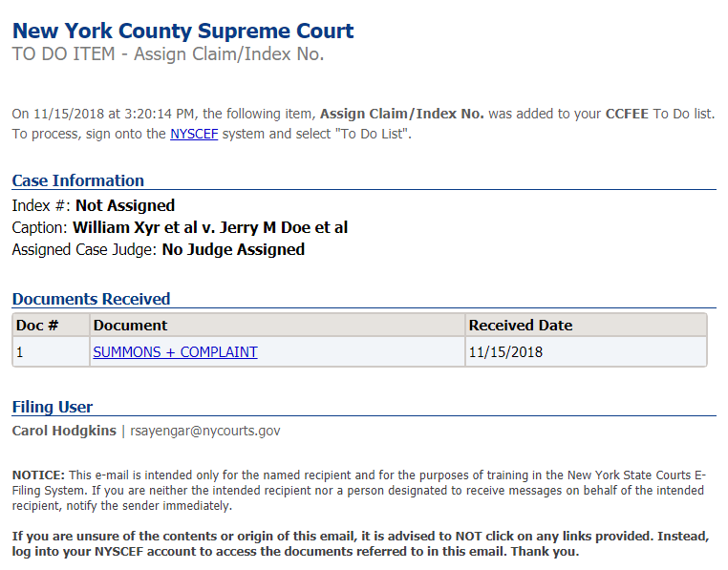Click the Doc # column header
The width and height of the screenshot is (728, 570).
tap(38, 326)
